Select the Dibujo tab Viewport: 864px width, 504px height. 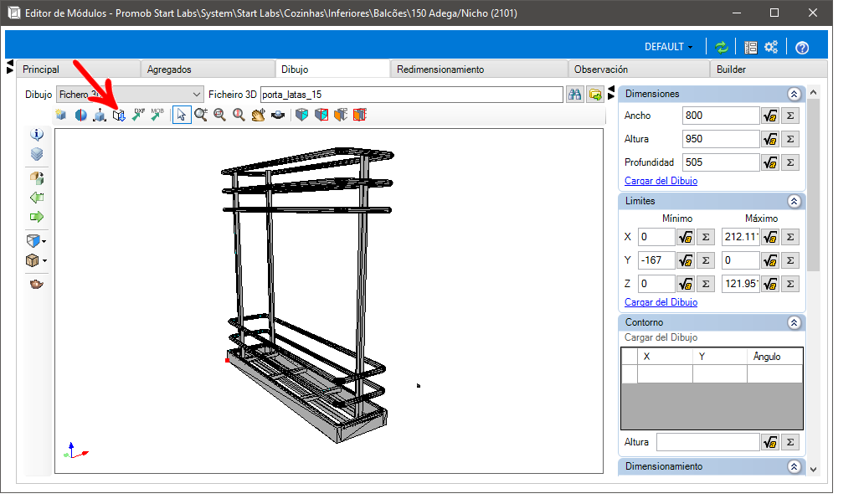(x=332, y=69)
